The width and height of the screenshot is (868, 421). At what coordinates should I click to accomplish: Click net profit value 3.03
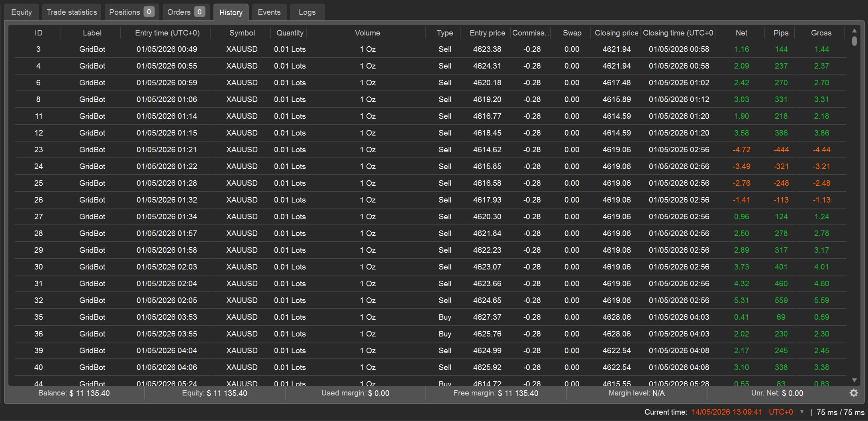click(742, 100)
